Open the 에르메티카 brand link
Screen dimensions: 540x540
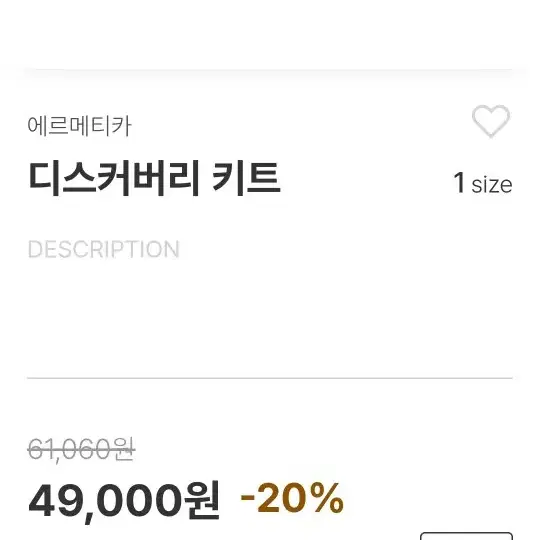[x=79, y=126]
